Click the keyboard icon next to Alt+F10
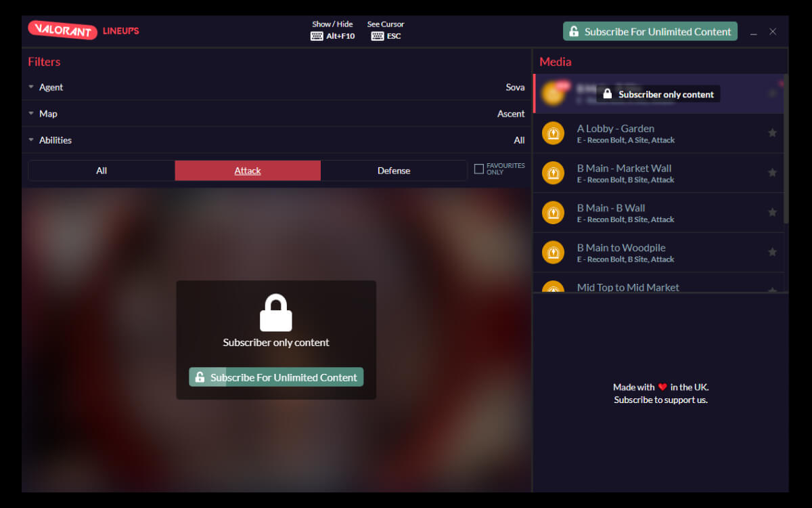Viewport: 812px width, 508px height. point(317,36)
